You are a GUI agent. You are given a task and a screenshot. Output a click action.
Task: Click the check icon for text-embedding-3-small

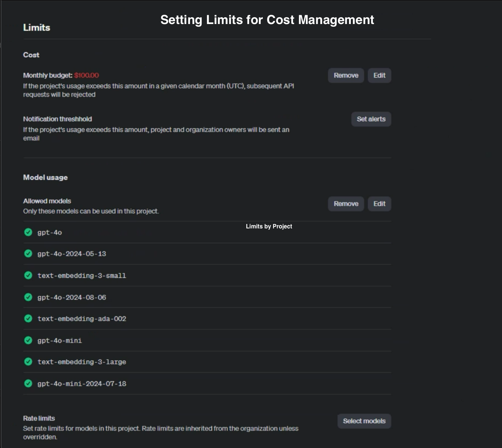click(28, 275)
